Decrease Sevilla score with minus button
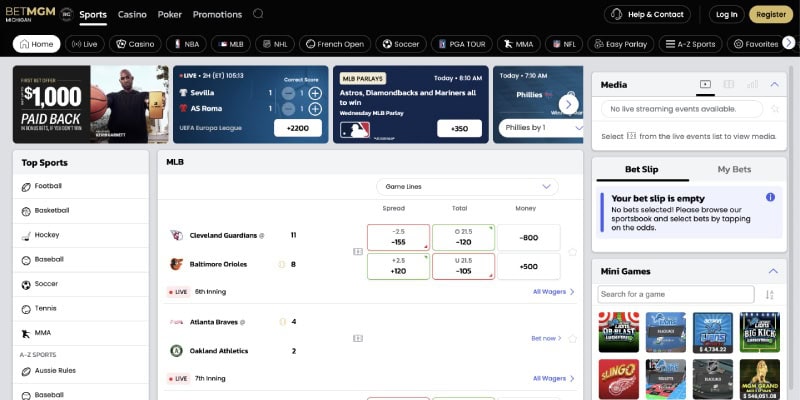The image size is (800, 400). click(288, 93)
